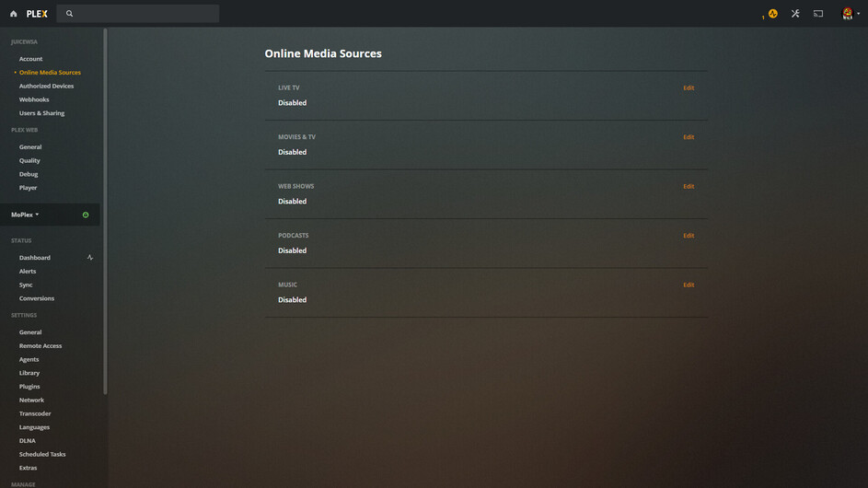Open Debug settings
This screenshot has width=868, height=488.
[x=29, y=174]
